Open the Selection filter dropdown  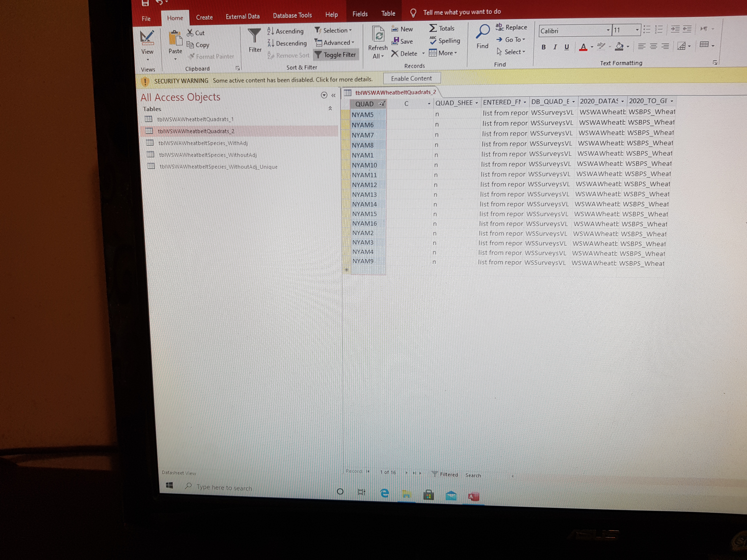click(x=333, y=30)
